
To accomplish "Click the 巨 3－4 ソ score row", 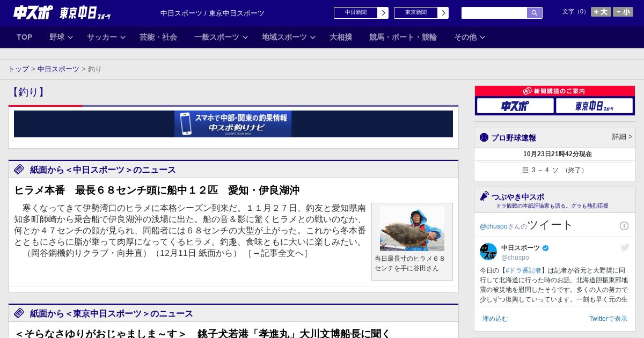I will click(x=555, y=170).
